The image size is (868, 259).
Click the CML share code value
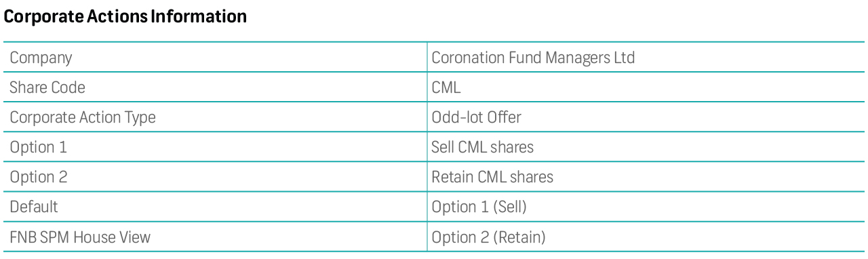point(446,87)
